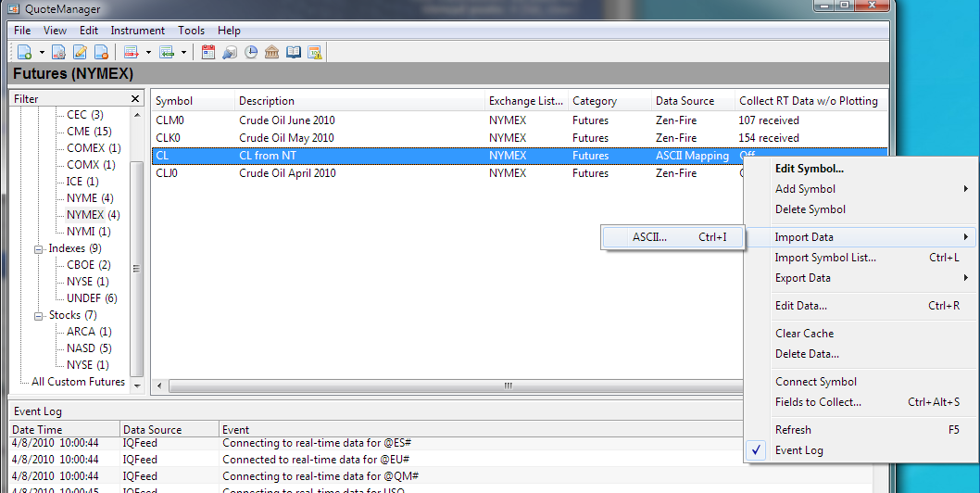Select UNDEF (6) under Indexes

[92, 298]
